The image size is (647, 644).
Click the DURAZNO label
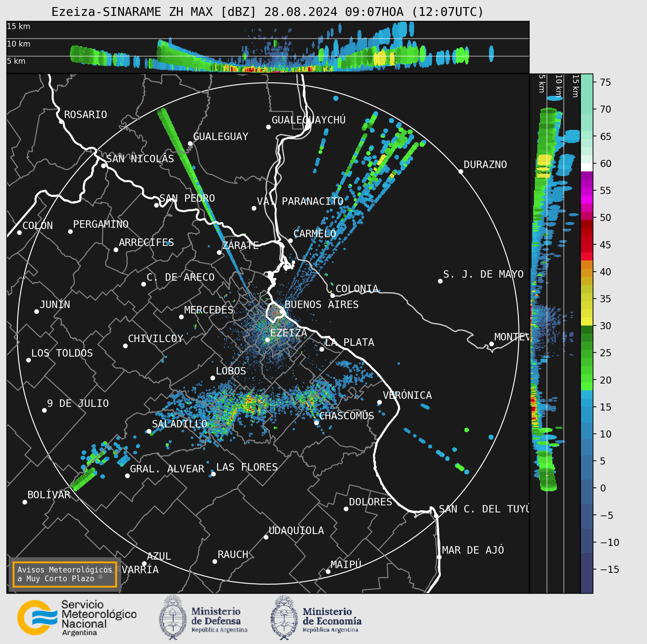point(485,165)
